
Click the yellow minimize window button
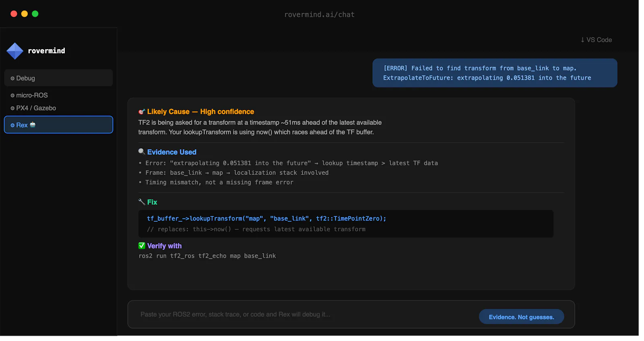[x=25, y=14]
